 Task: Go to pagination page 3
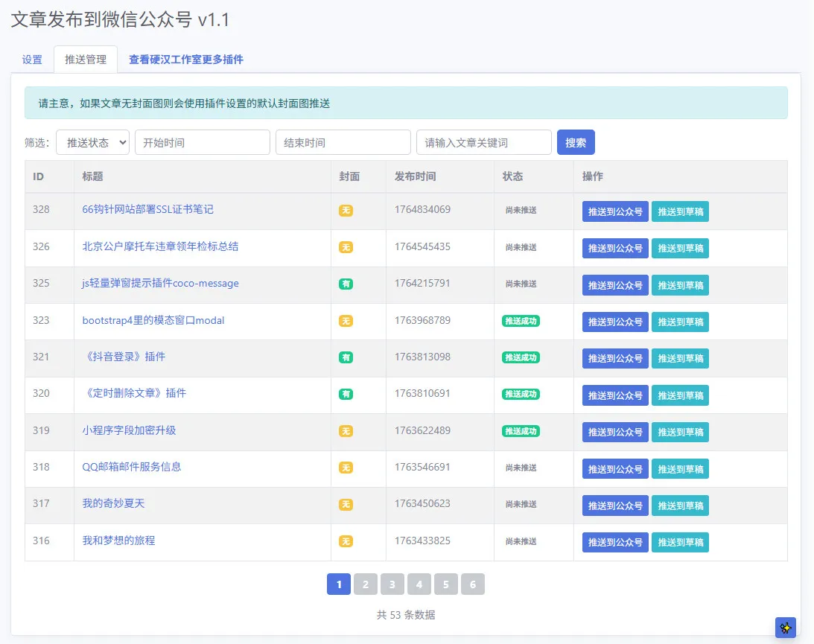click(x=392, y=584)
